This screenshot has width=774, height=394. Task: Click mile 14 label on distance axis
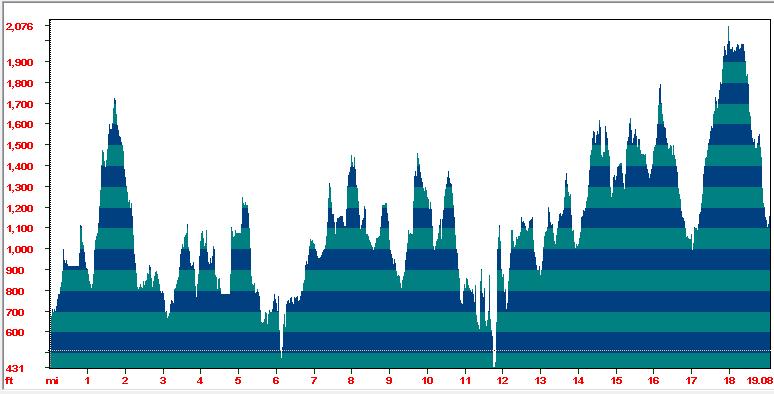point(578,381)
